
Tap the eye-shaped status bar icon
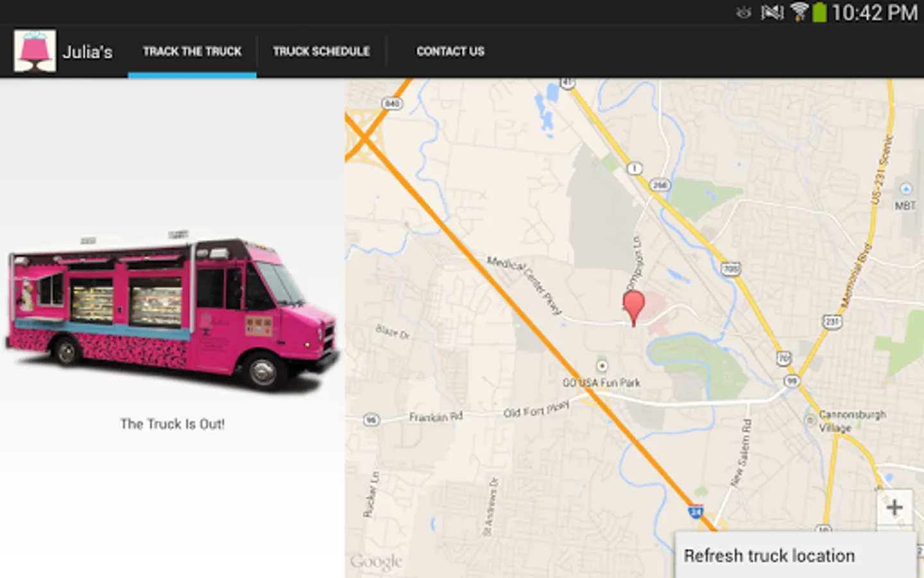point(744,12)
